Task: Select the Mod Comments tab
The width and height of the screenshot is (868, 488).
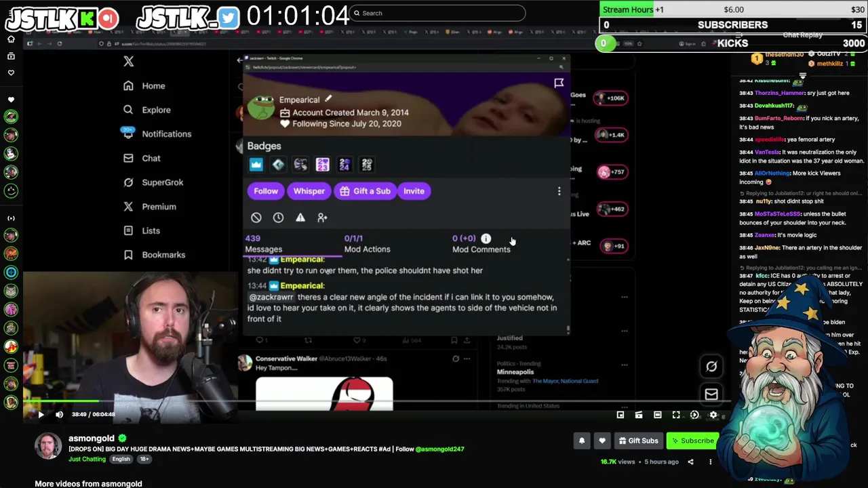Action: pos(481,244)
